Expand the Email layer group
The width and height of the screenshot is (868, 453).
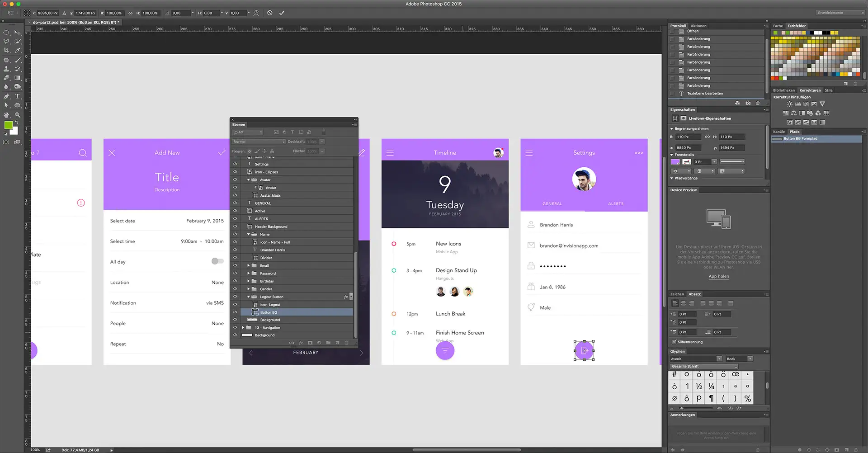pyautogui.click(x=248, y=266)
